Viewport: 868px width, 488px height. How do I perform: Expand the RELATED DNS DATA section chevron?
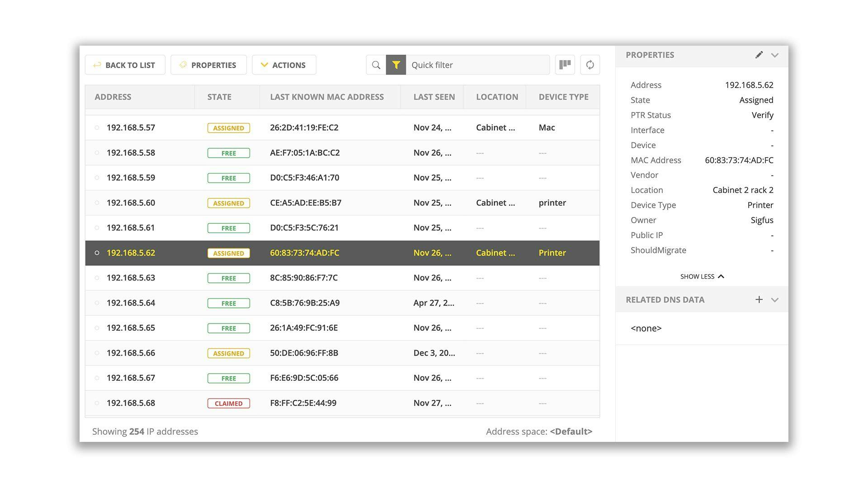click(x=774, y=299)
